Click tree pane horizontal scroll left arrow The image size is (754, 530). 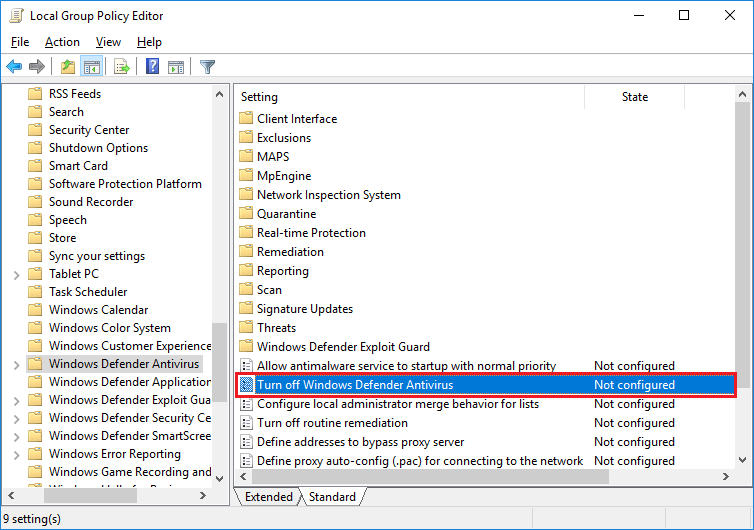(x=11, y=495)
